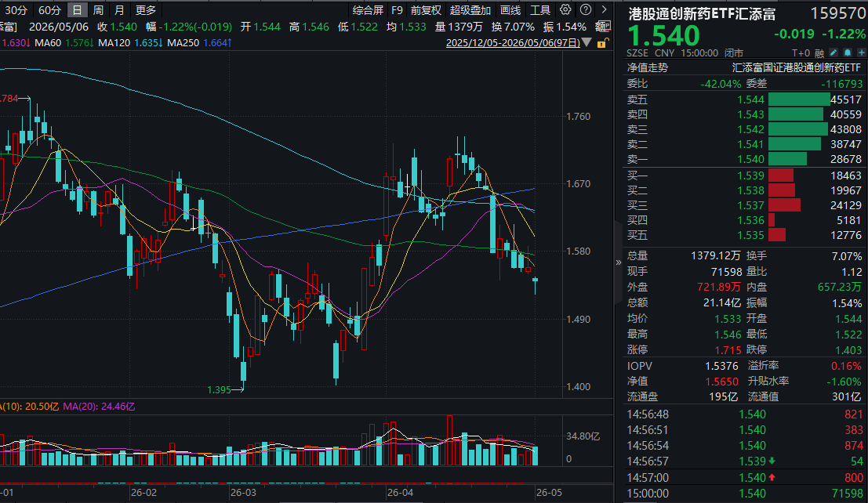Viewport: 868px width, 503px height.
Task: Open F9 deep info
Action: point(397,10)
